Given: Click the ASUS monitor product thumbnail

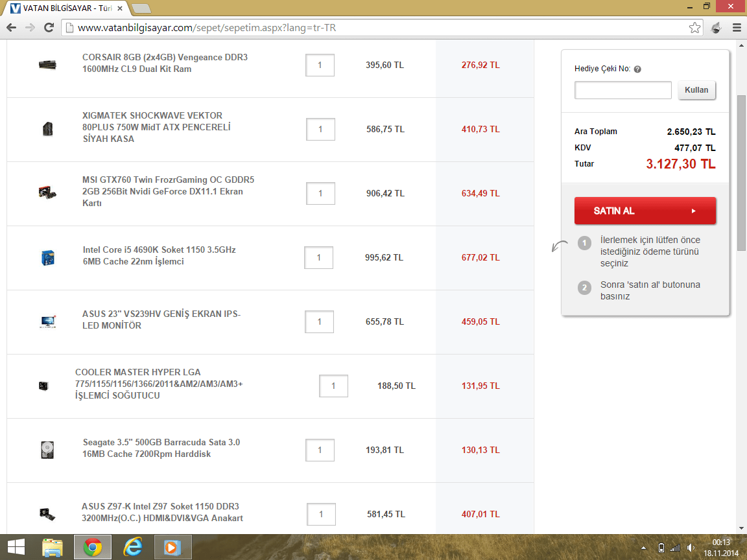Looking at the screenshot, I should coord(48,321).
